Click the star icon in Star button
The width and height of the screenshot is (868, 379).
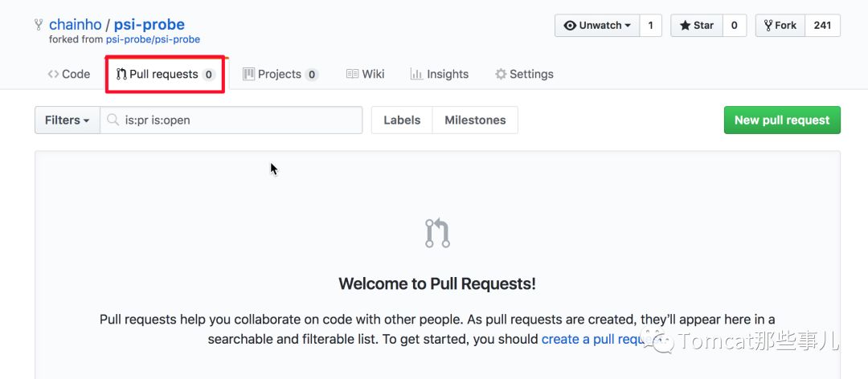[x=686, y=26]
